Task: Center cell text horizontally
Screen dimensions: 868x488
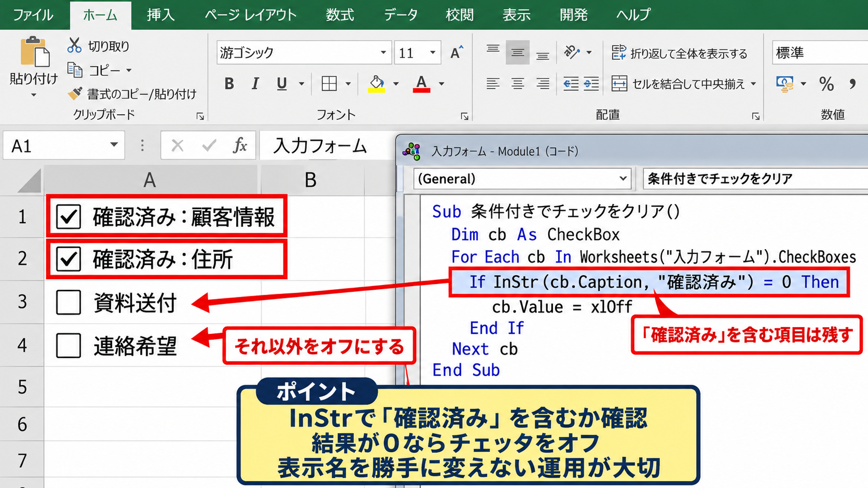Action: click(x=518, y=84)
